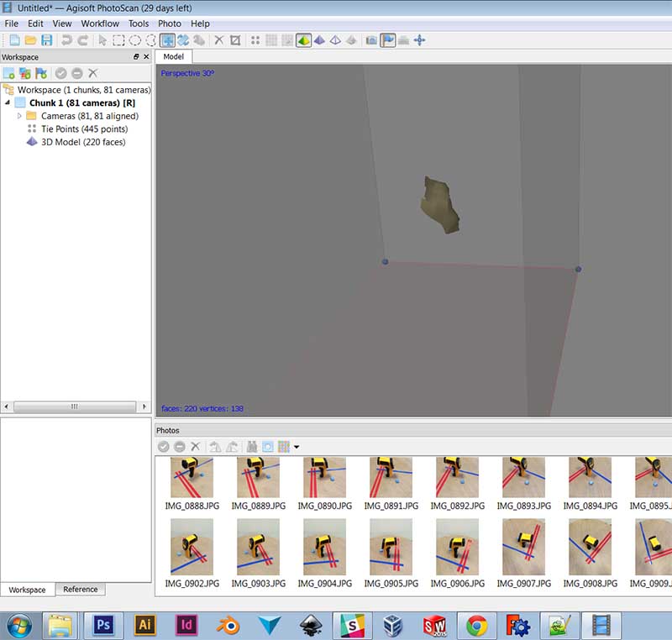Click Disable Cameras minus icon in Photos toolbar
Screen dimensions: 672x640
(180, 447)
